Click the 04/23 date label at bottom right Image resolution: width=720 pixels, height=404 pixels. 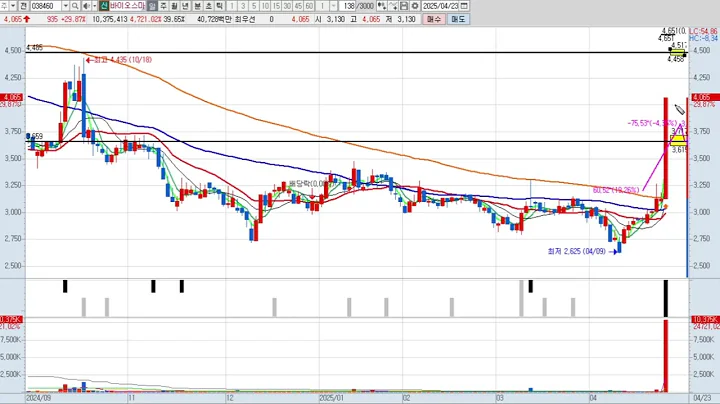703,398
